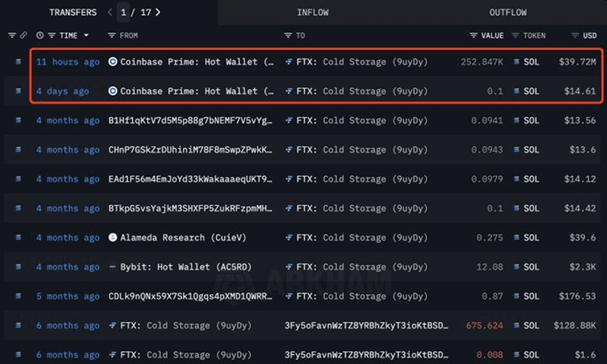Open Alameda Research (CuieV) entity
This screenshot has width=607, height=364.
coord(183,238)
